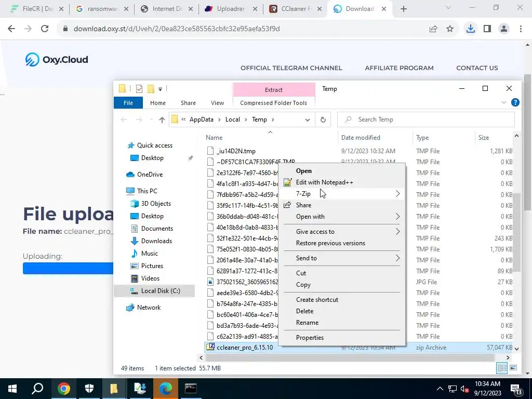
Task: Click the share page icon in address bar
Action: (433, 29)
